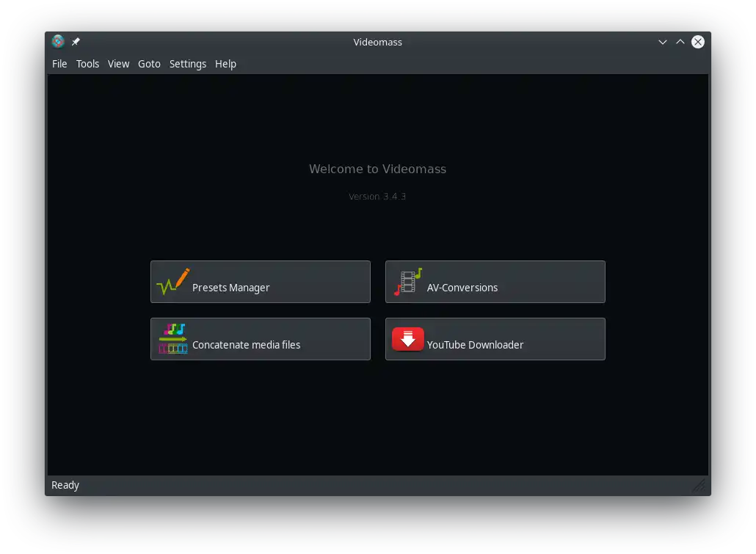The width and height of the screenshot is (756, 554).
Task: Open Presets Manager via its label
Action: point(230,288)
